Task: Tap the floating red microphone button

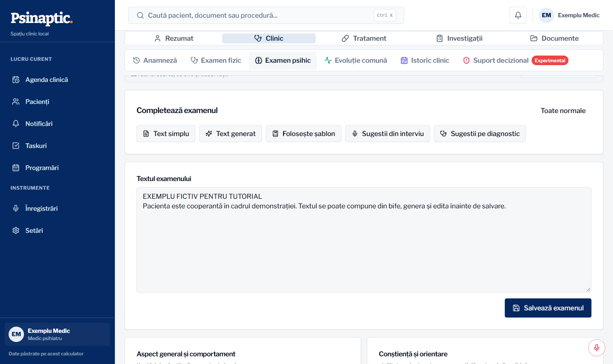Action: (x=597, y=347)
